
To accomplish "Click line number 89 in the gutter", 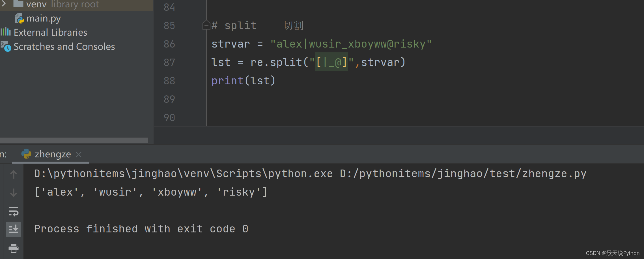I will coord(169,99).
